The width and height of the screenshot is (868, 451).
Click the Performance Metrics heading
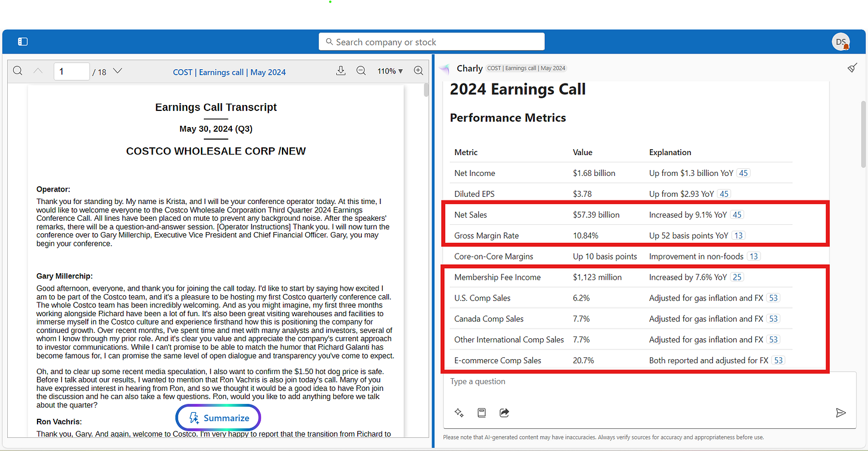pos(508,118)
